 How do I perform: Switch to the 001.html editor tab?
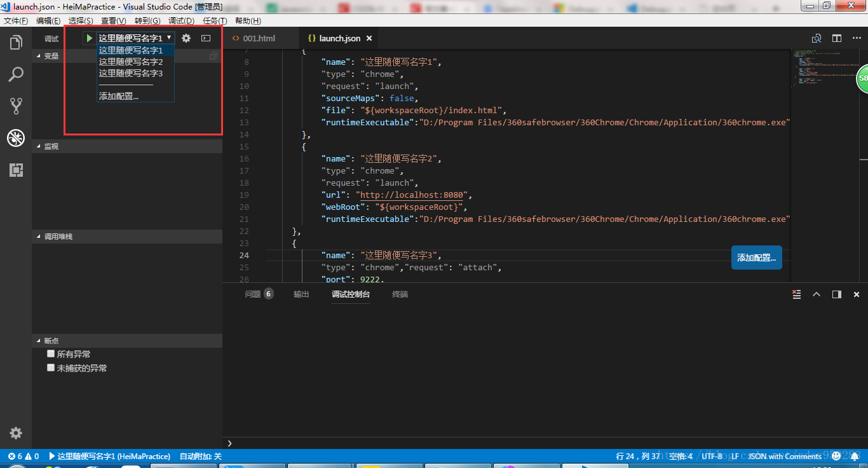(259, 38)
